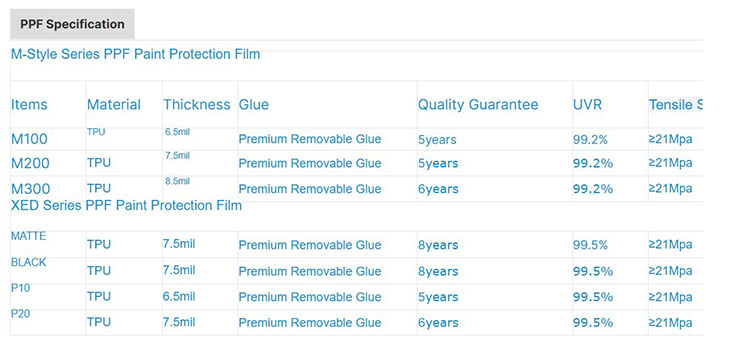
Task: Select the Items column header
Action: [29, 105]
